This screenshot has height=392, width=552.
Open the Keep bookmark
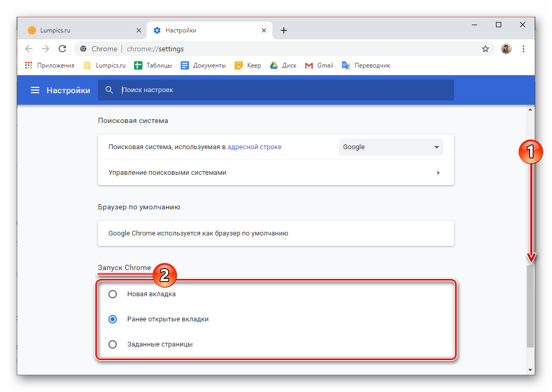(x=248, y=65)
